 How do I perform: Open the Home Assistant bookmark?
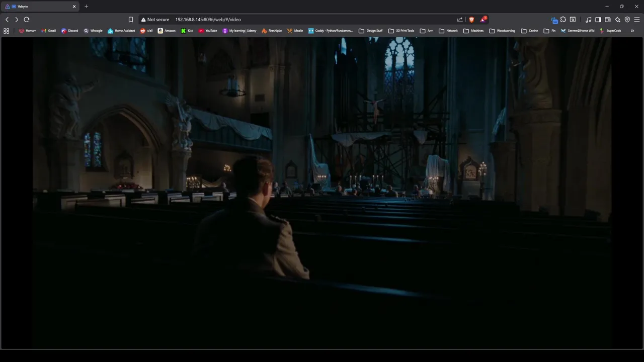(121, 31)
